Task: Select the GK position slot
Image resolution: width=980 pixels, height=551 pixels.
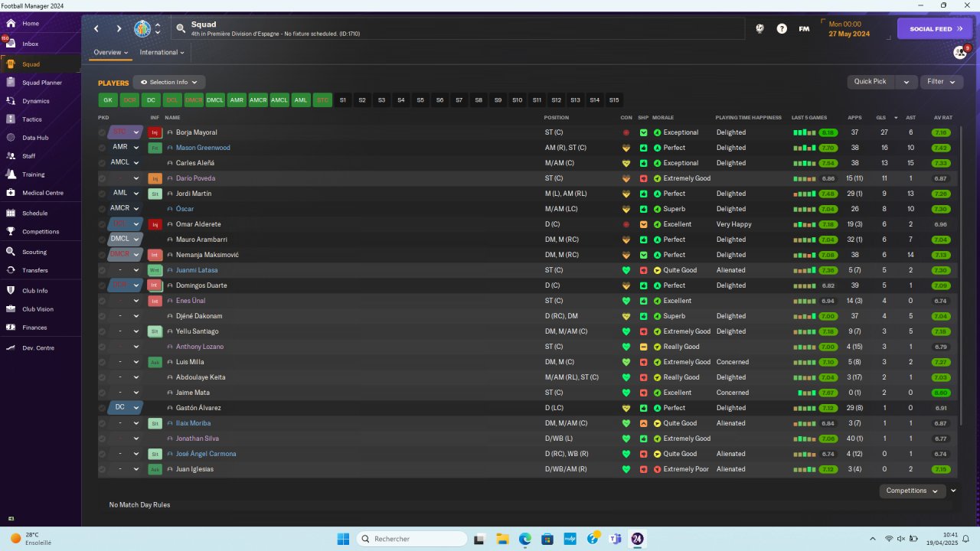Action: click(x=108, y=100)
